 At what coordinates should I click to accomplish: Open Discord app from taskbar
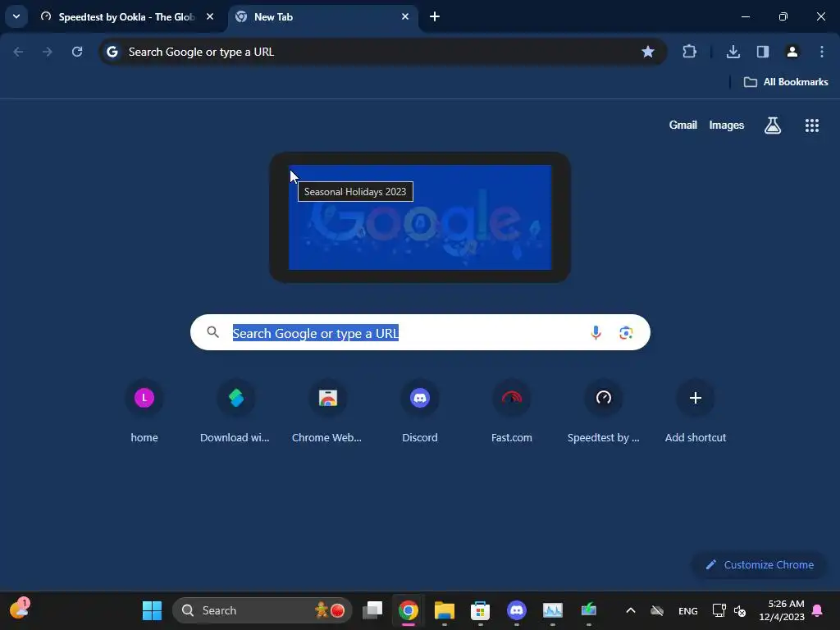(x=517, y=610)
